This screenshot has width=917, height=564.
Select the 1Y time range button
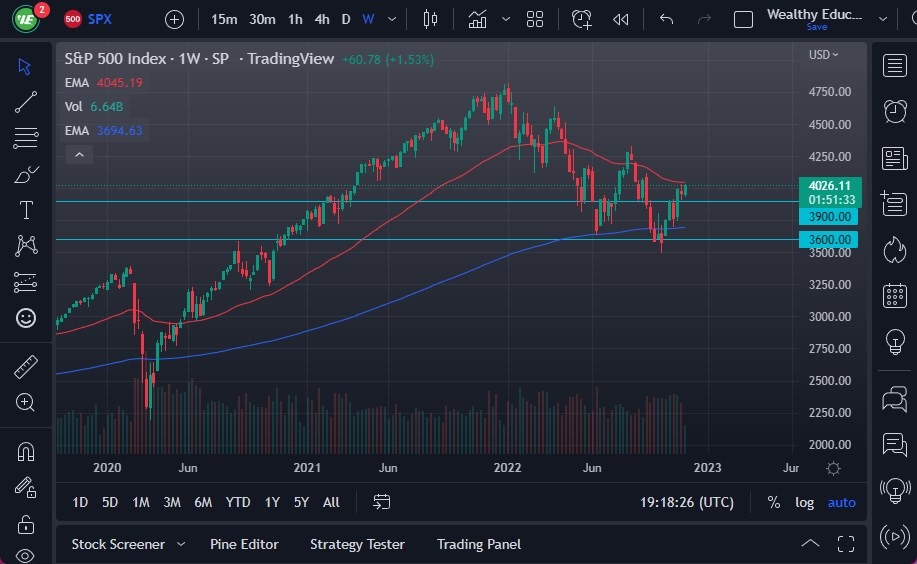[272, 502]
